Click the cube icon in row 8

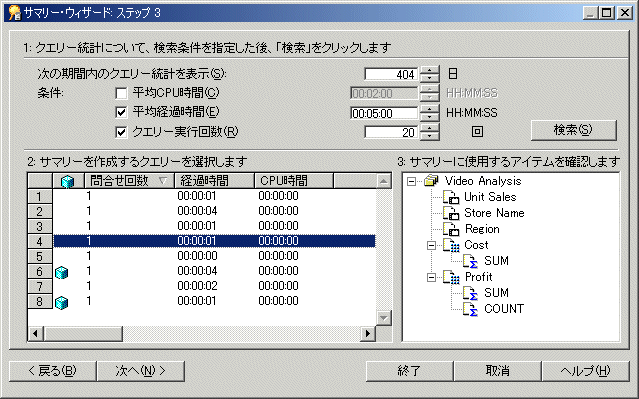[61, 302]
